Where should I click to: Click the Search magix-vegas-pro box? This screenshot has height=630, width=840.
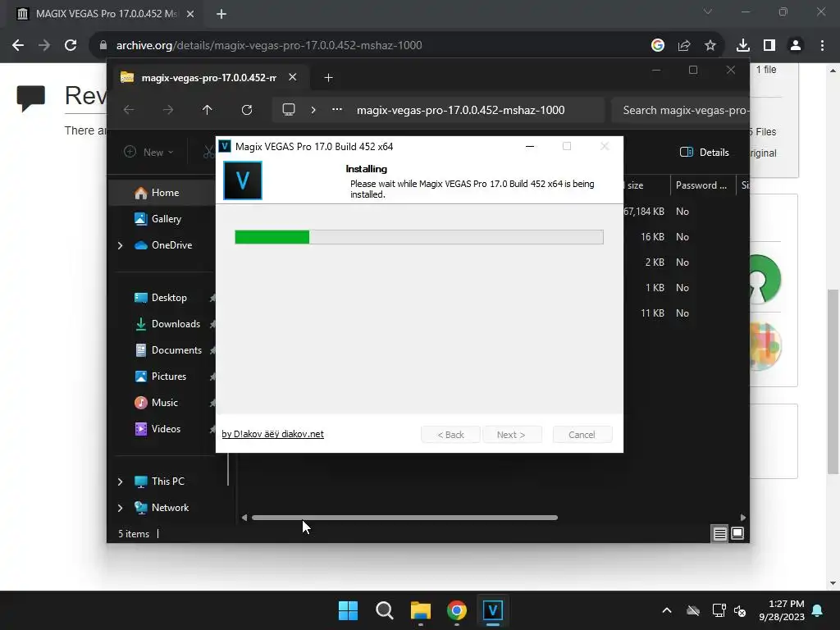tap(680, 111)
